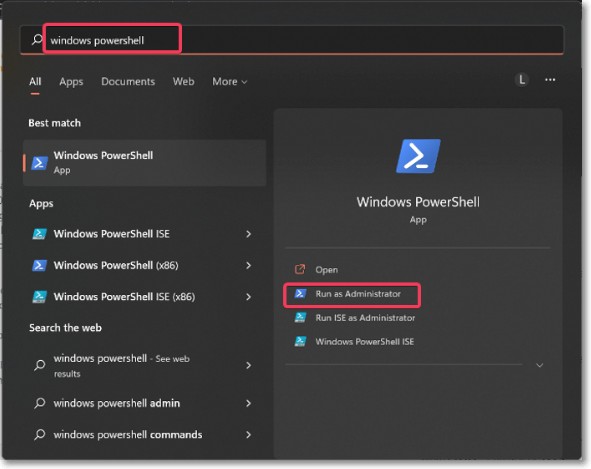Expand Windows PowerShell ISE (x86) result chevron
Viewport: 591px width, 469px height.
click(248, 297)
